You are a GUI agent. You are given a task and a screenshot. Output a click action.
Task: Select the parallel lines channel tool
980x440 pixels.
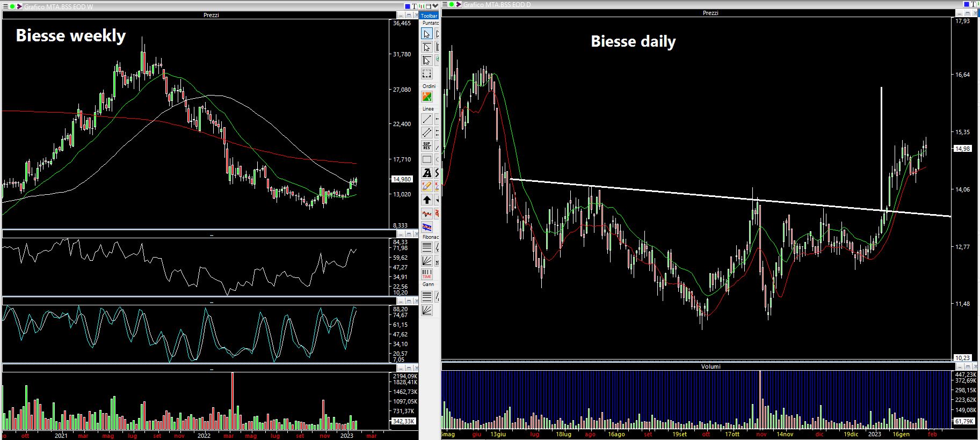tap(427, 132)
